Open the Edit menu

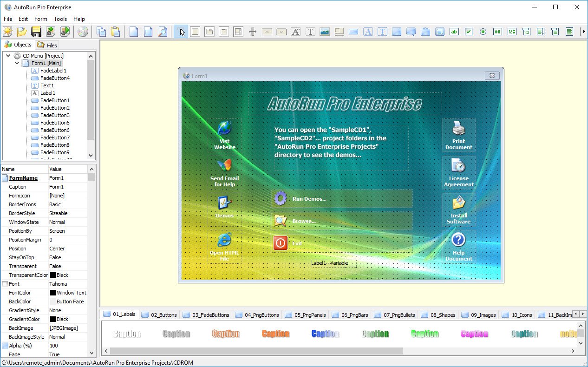[23, 19]
